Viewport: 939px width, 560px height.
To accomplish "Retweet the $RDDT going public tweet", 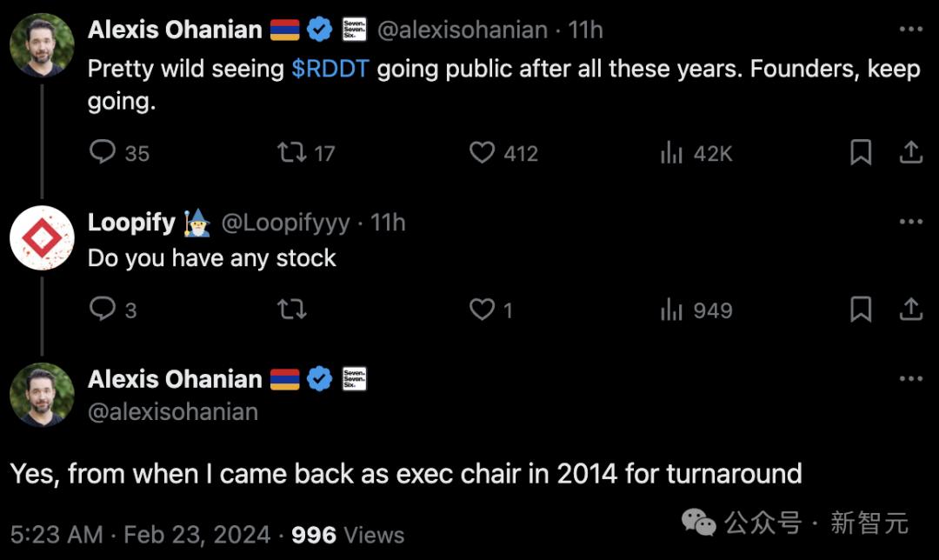I will click(x=292, y=153).
